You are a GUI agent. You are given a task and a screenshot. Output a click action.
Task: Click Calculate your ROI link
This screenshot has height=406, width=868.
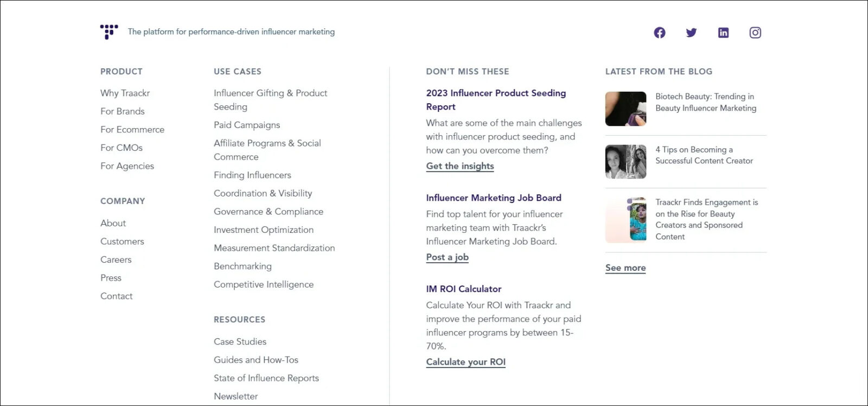(465, 361)
